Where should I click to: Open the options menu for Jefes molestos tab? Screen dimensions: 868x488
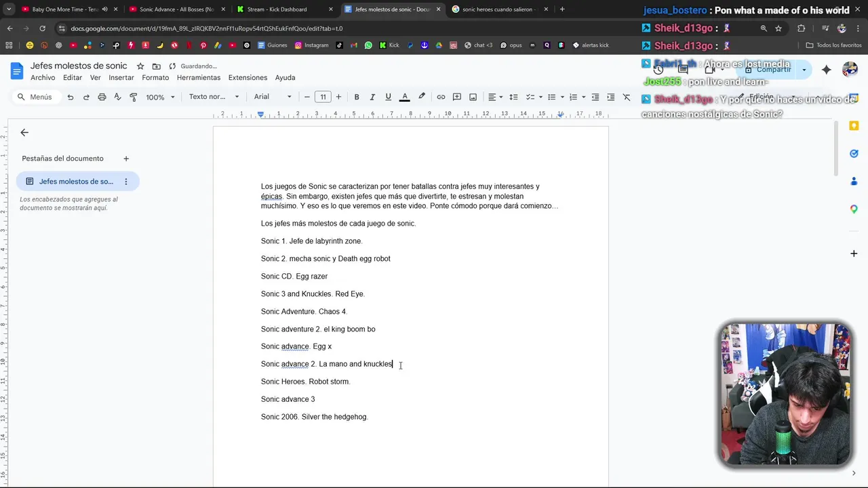[126, 182]
